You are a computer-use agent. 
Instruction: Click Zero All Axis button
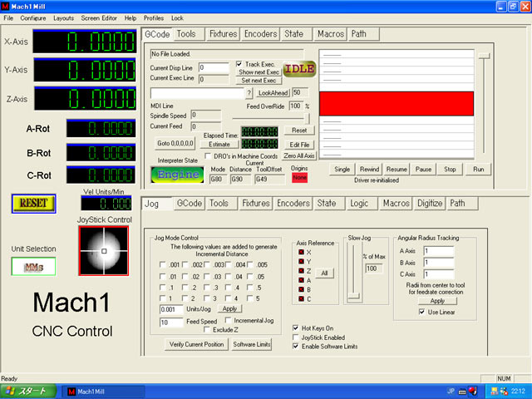299,155
